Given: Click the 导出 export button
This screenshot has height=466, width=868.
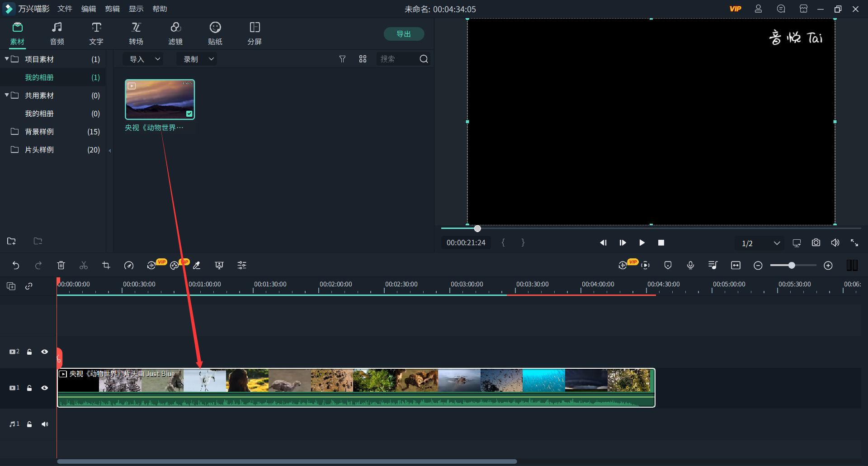Looking at the screenshot, I should click(x=404, y=34).
